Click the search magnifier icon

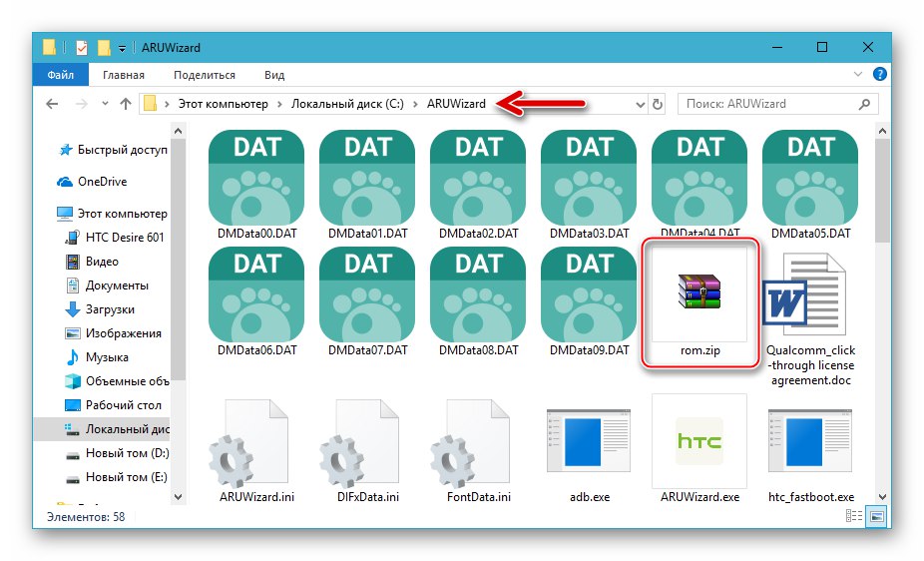click(x=864, y=104)
